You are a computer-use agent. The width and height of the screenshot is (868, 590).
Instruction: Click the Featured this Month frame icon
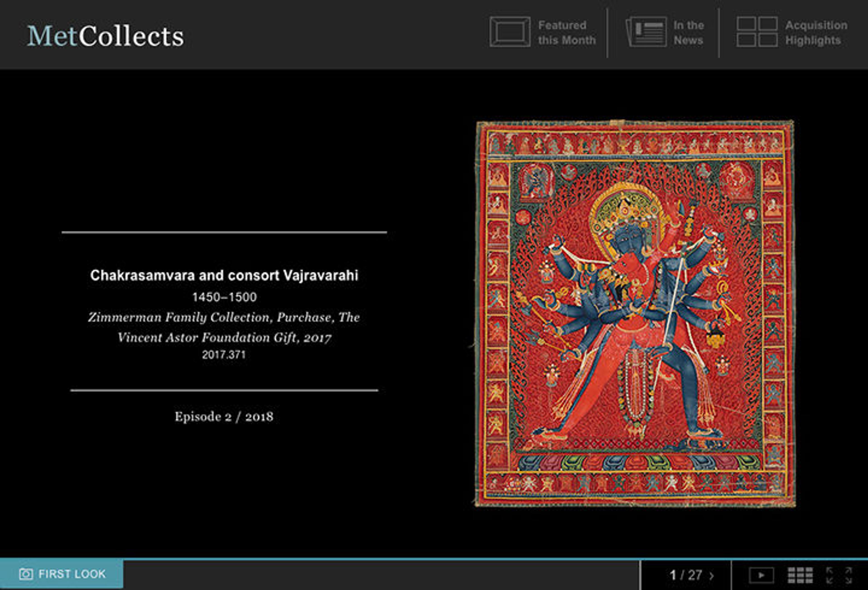coord(509,32)
